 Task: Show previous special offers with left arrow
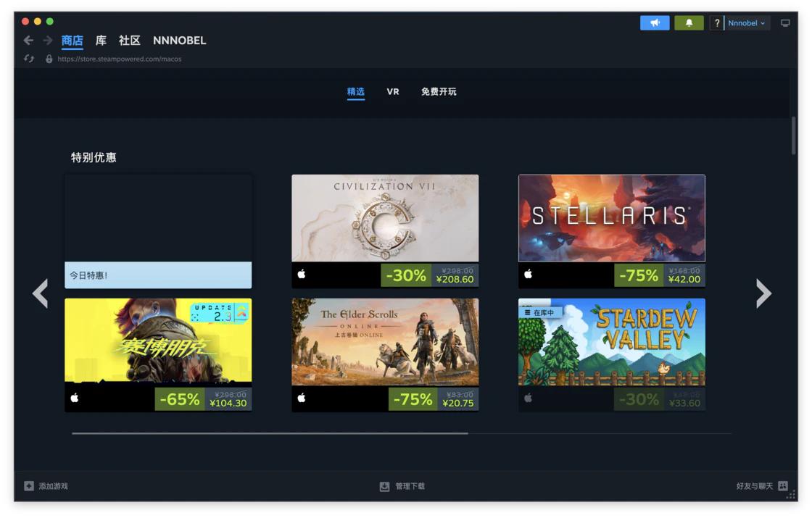tap(41, 293)
